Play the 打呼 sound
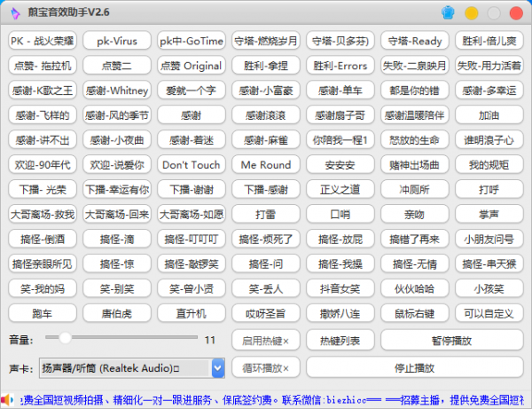The height and width of the screenshot is (409, 532). tap(489, 189)
